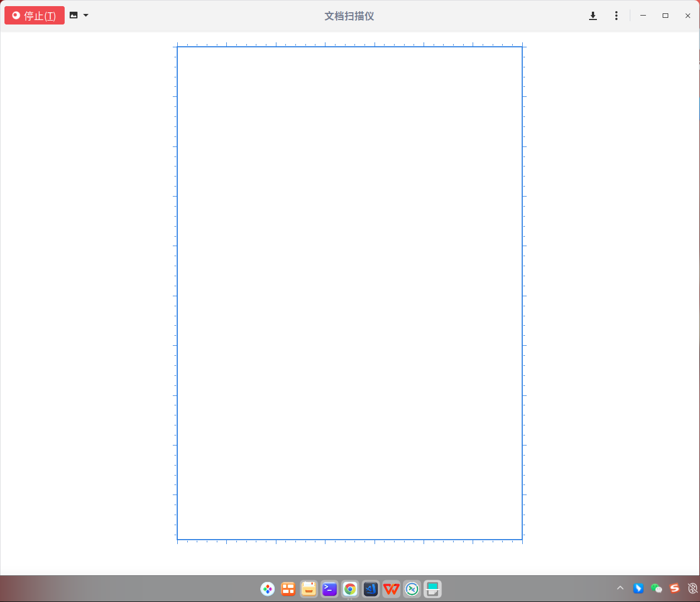
Task: Open the green arrows app in the dock
Action: click(412, 589)
